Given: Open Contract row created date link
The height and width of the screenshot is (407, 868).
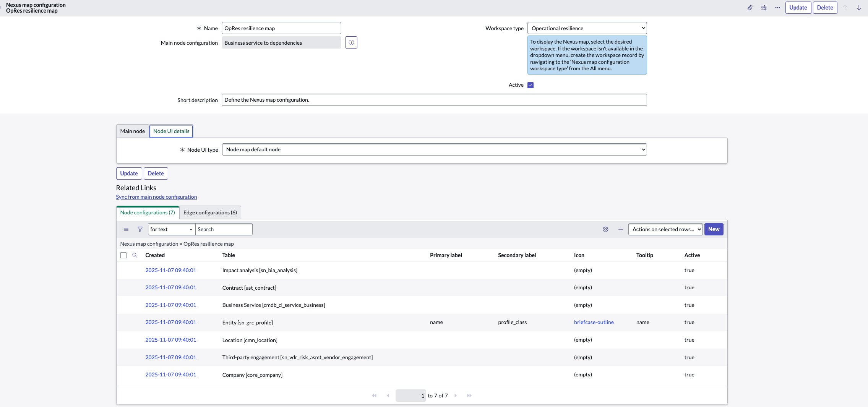Looking at the screenshot, I should (171, 287).
